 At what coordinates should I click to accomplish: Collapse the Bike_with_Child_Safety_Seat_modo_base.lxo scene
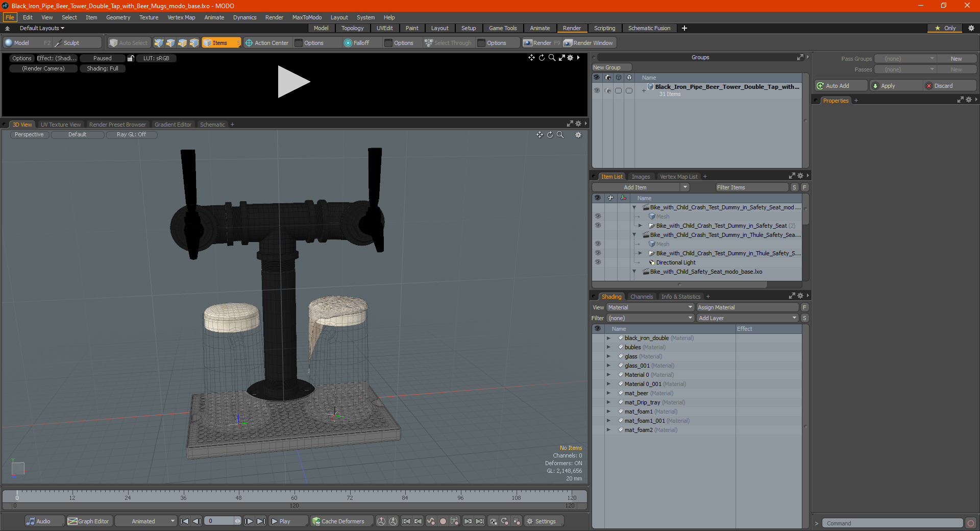(x=634, y=272)
